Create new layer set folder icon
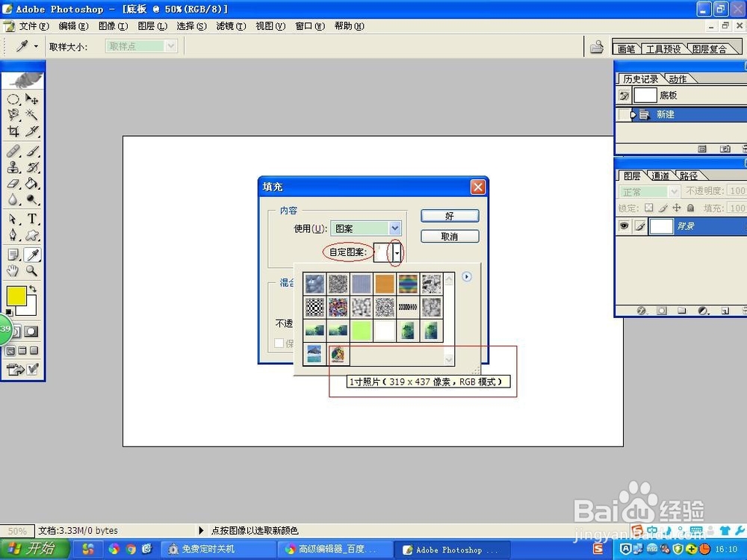The image size is (747, 560). [682, 311]
